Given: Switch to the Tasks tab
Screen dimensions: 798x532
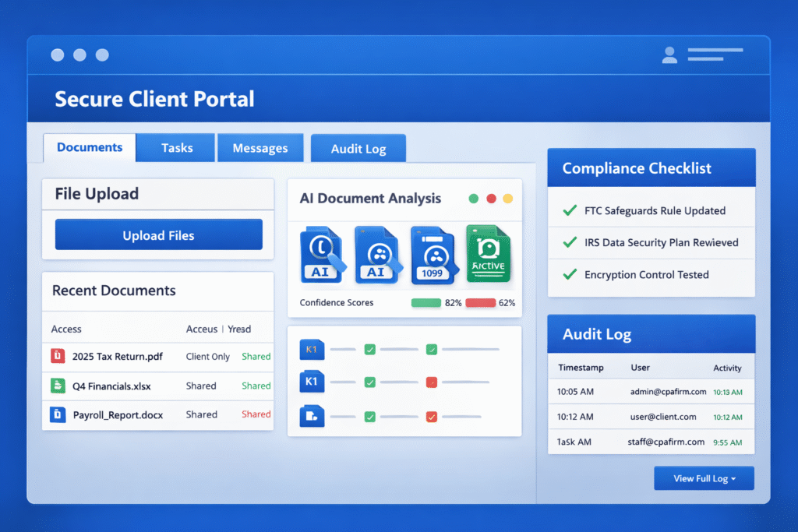Looking at the screenshot, I should (x=177, y=148).
